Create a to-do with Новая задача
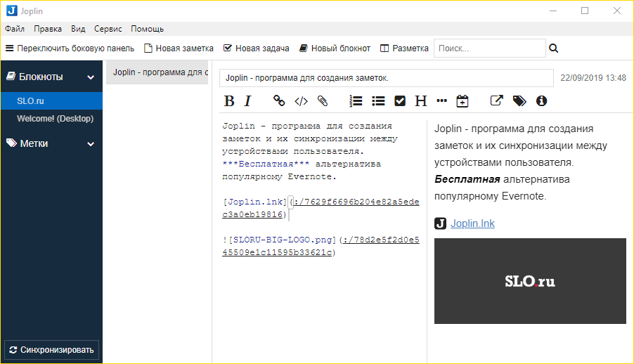The height and width of the screenshot is (364, 634). pyautogui.click(x=257, y=48)
